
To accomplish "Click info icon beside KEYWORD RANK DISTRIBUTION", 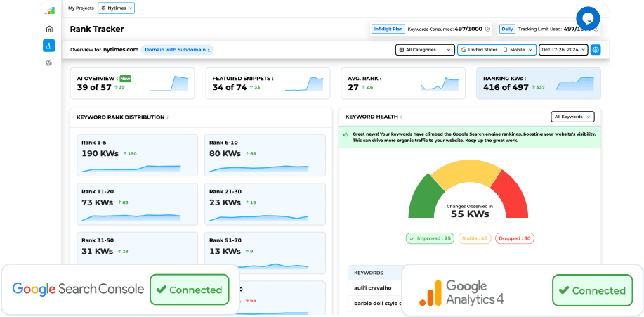I will coord(168,117).
